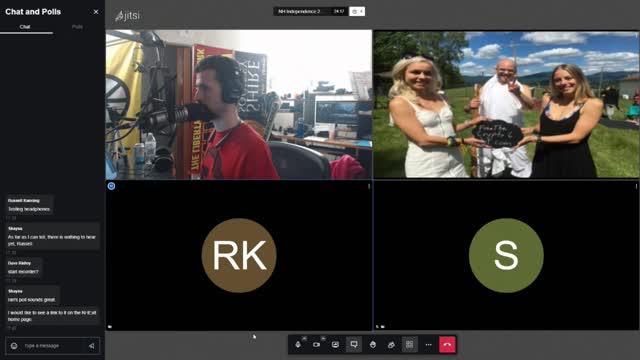Viewport: 640px width, 360px height.
Task: Hang up the call
Action: (447, 344)
